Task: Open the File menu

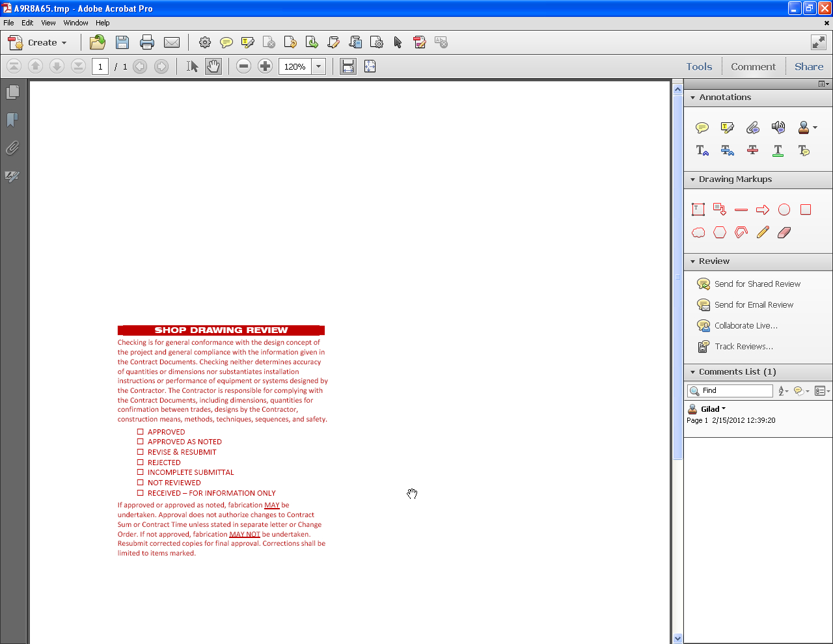Action: coord(8,22)
